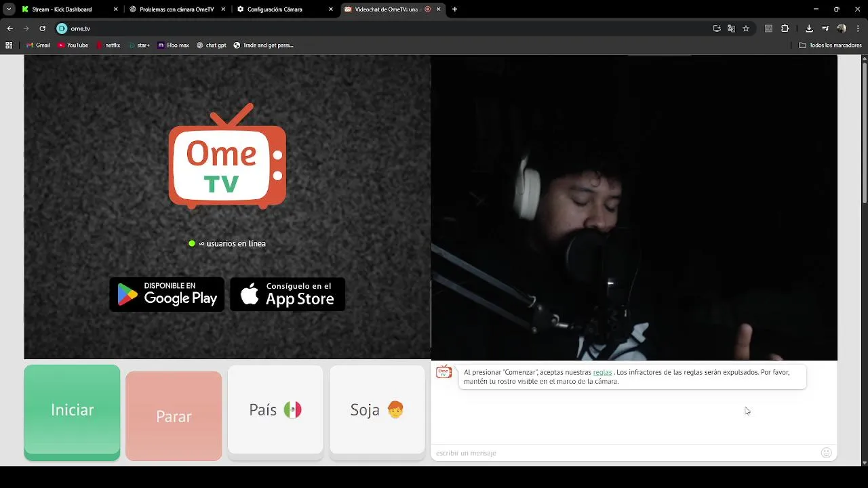
Task: Open the YouTube bookmark
Action: (73, 45)
